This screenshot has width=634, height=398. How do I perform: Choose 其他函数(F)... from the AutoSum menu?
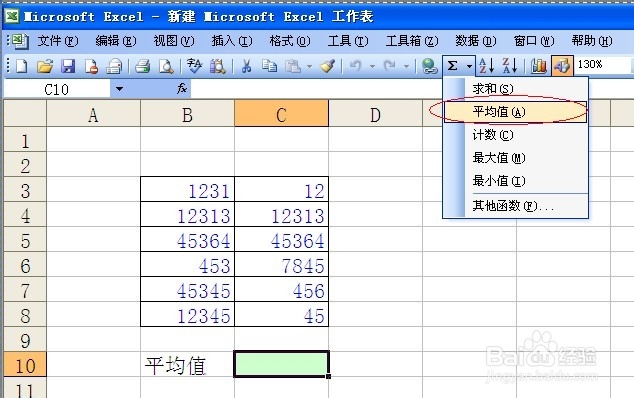point(516,206)
